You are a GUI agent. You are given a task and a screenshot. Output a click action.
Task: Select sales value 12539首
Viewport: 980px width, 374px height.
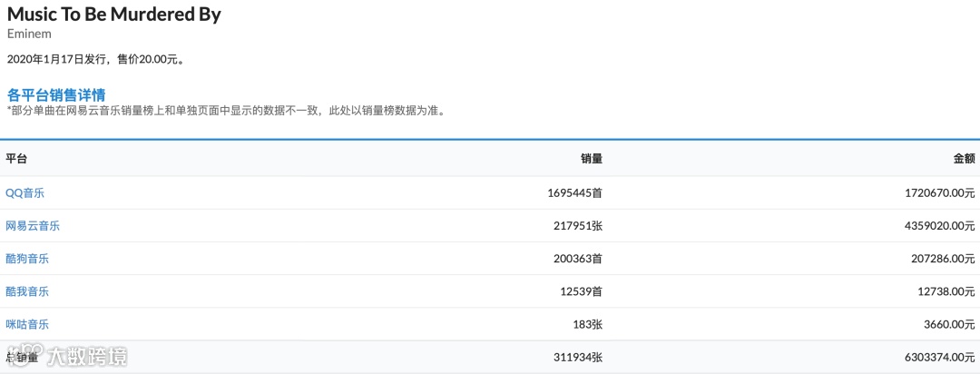[582, 291]
